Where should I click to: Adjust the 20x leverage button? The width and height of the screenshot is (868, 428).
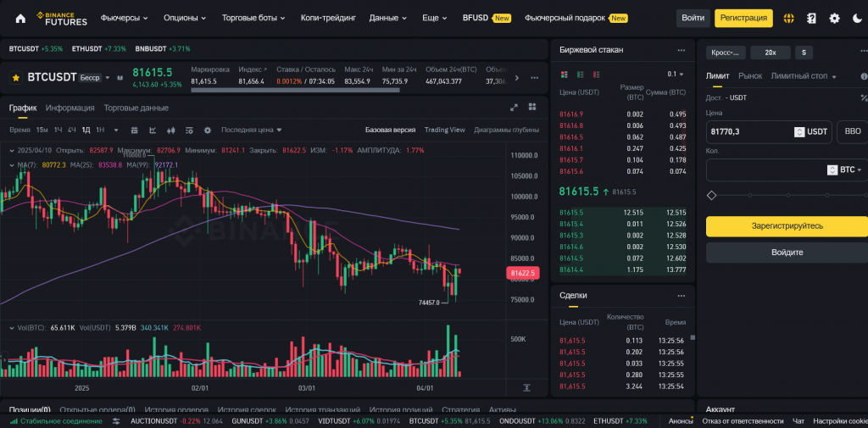[770, 53]
